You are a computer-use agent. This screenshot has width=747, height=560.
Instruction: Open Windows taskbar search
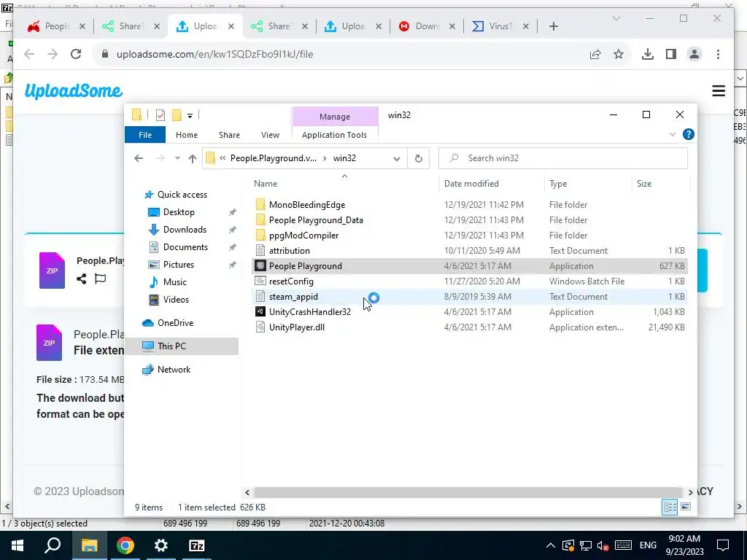(53, 545)
